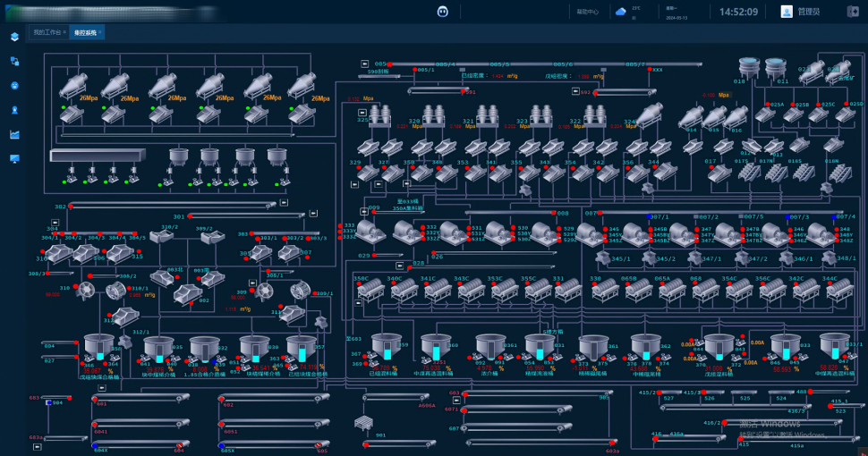This screenshot has height=456, width=868.
Task: Click the weather cloud icon in header
Action: [x=621, y=12]
